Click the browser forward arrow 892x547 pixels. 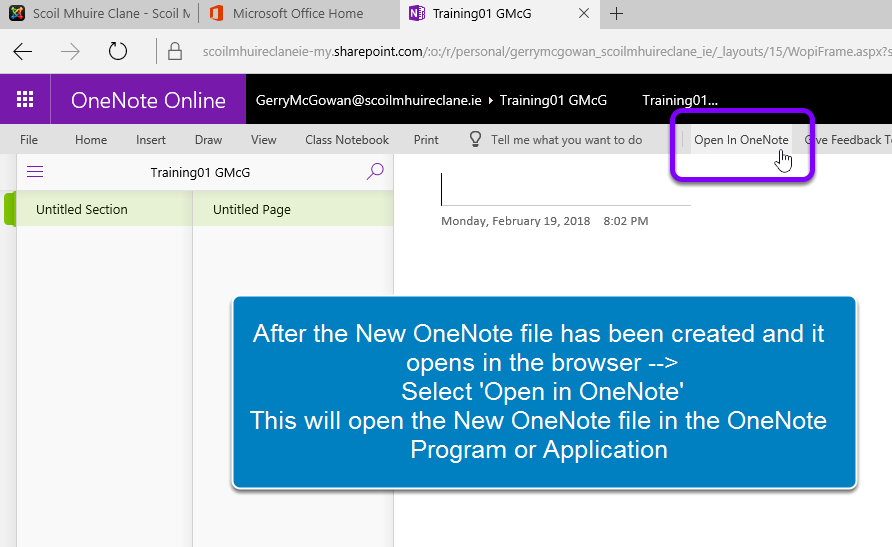click(71, 52)
